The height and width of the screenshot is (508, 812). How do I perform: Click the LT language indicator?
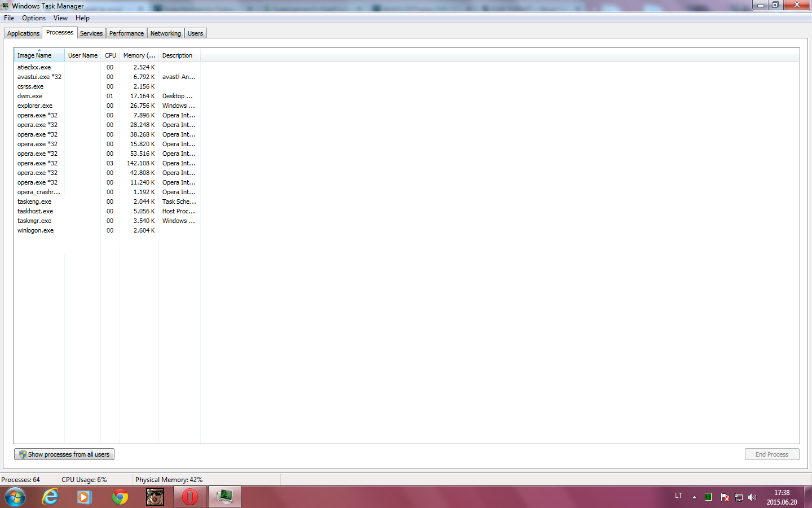(x=679, y=496)
